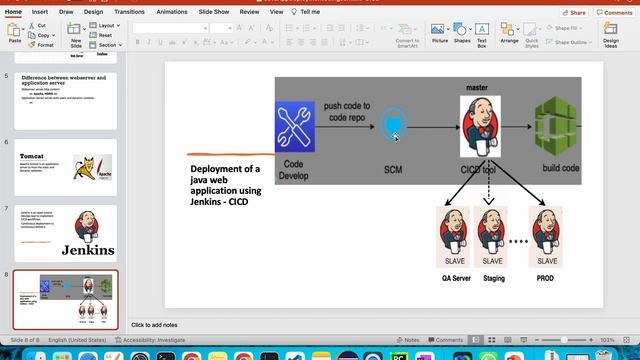The image size is (640, 360).
Task: Open the Slide Show tab
Action: [213, 12]
